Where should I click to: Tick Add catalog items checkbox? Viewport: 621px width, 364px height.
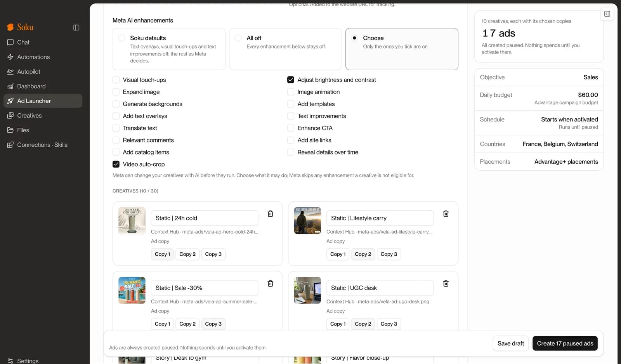(116, 152)
